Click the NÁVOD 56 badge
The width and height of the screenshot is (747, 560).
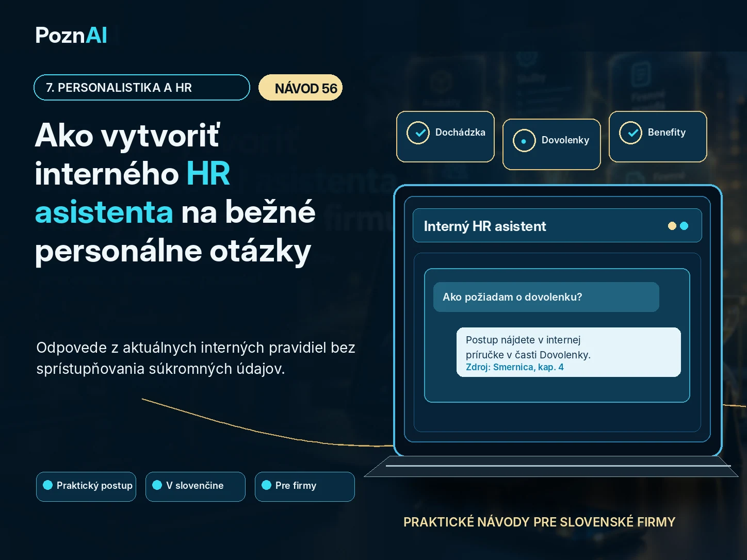point(301,88)
